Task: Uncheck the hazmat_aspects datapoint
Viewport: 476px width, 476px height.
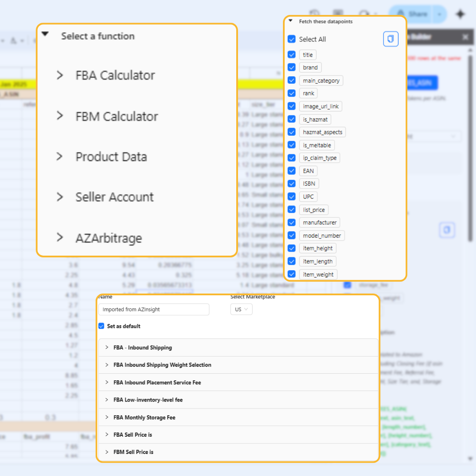Action: click(x=291, y=132)
